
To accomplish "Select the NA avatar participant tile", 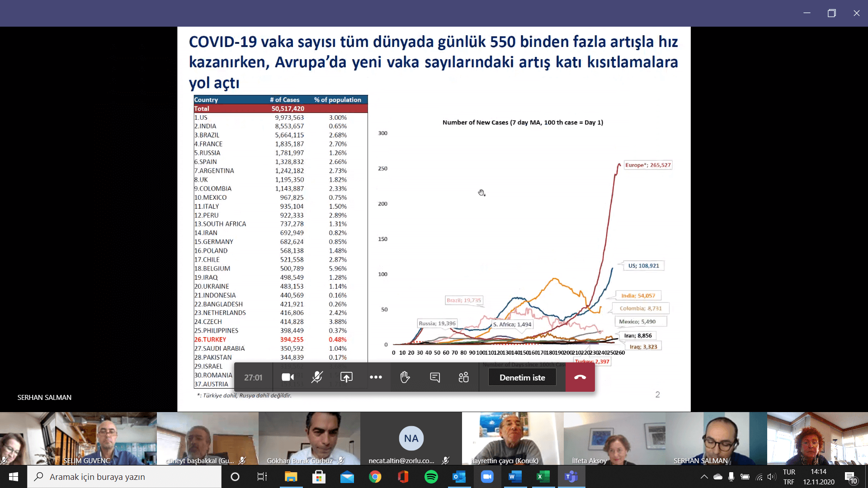I will click(411, 438).
